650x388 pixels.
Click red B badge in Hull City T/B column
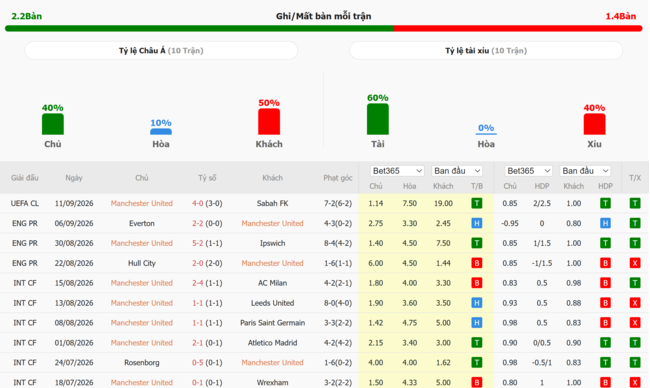point(477,263)
